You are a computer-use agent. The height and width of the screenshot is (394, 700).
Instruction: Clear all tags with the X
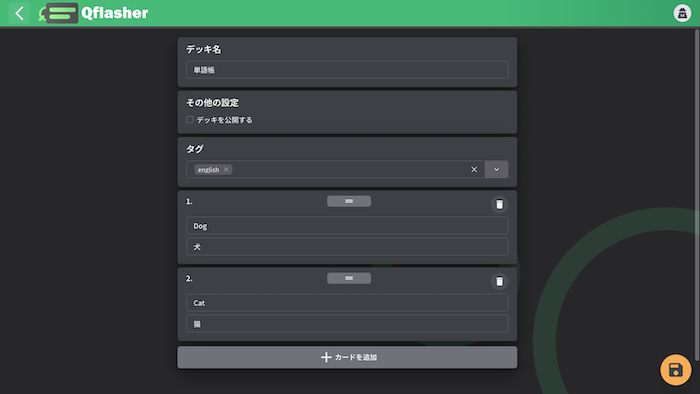[x=474, y=170]
